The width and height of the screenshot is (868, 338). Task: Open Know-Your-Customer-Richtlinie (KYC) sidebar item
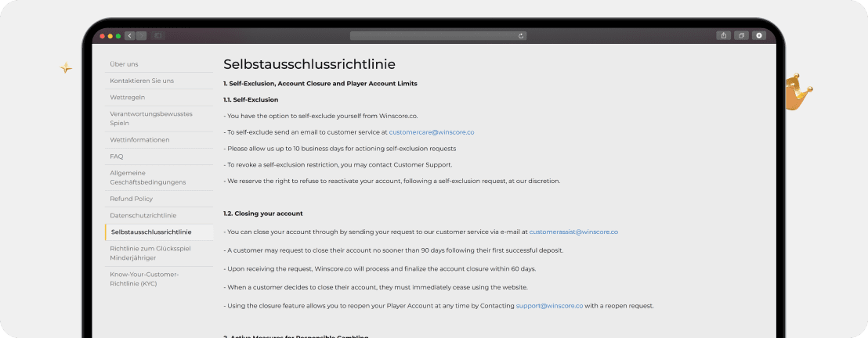pos(145,279)
